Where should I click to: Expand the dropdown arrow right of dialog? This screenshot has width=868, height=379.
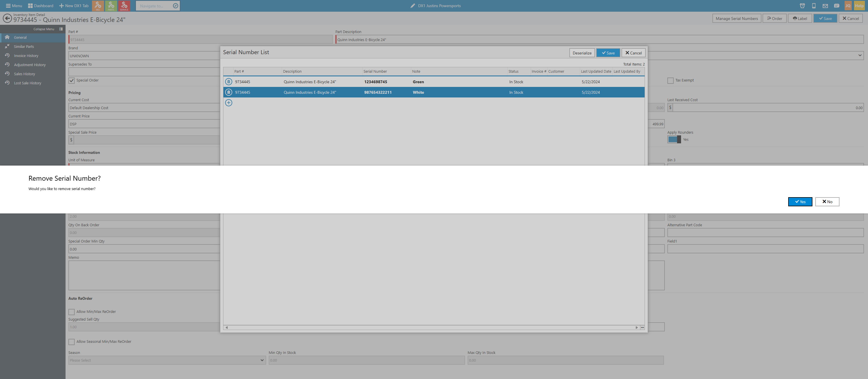tap(859, 56)
